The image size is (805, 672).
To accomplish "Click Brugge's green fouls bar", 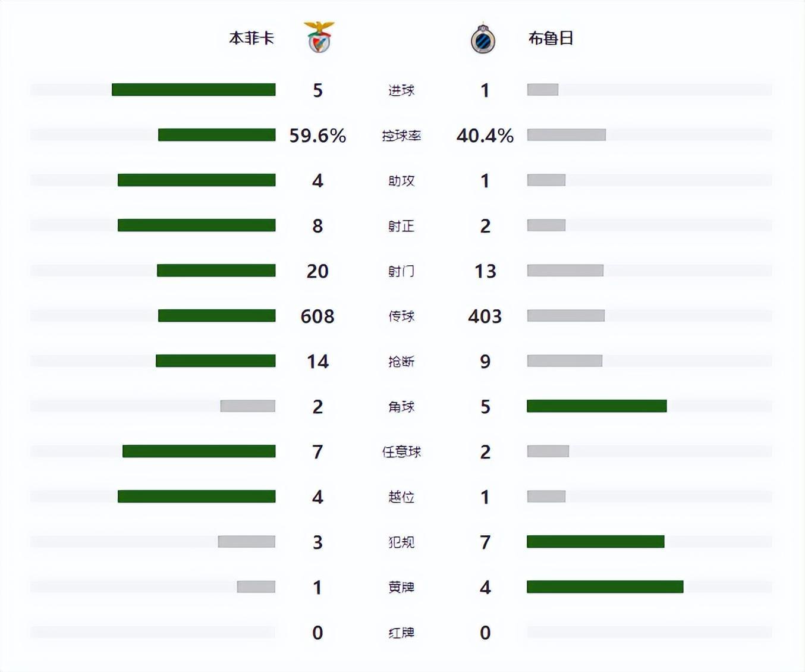I will click(x=595, y=542).
